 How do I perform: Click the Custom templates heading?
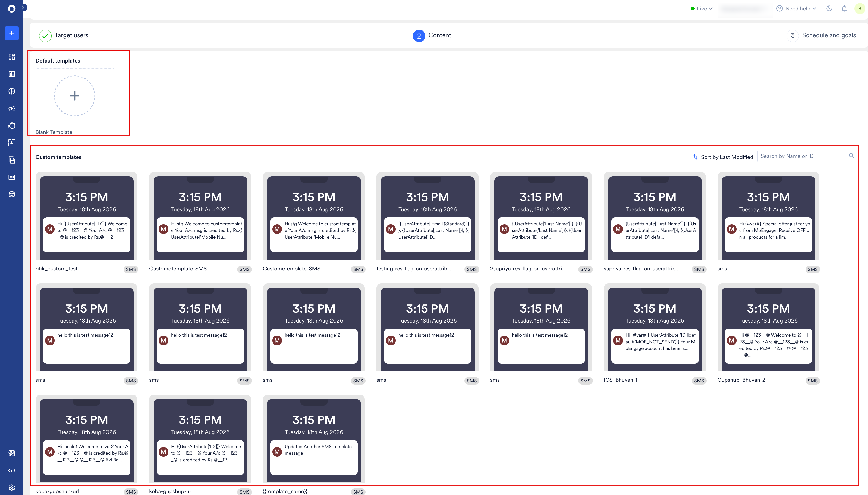[x=58, y=157]
